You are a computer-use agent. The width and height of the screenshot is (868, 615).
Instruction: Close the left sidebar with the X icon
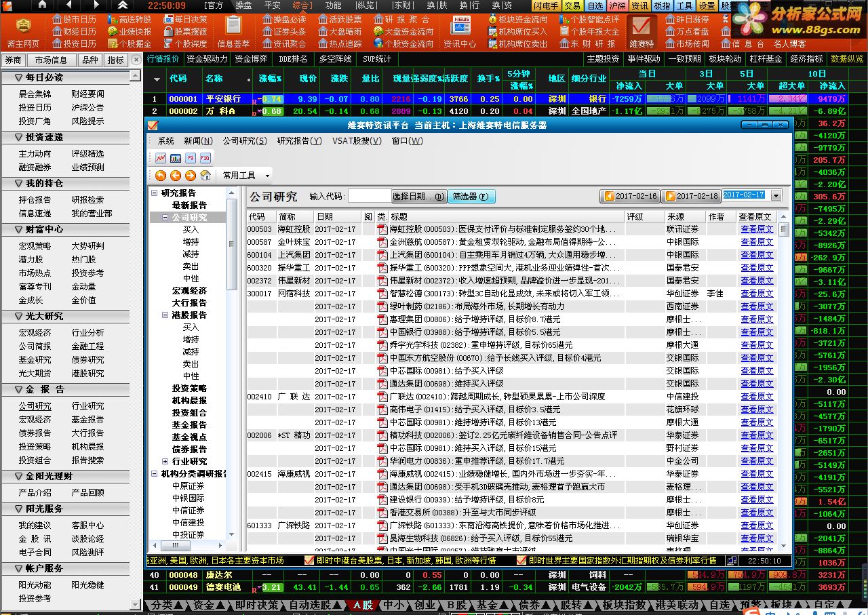point(136,60)
